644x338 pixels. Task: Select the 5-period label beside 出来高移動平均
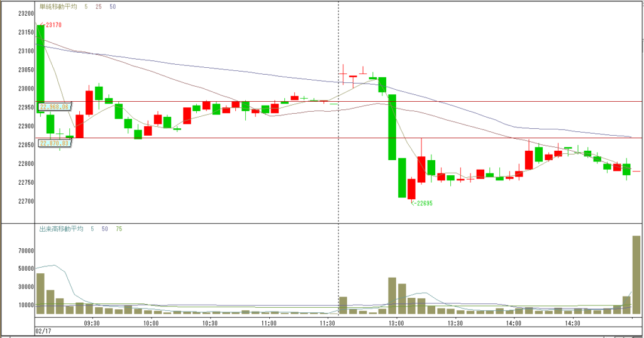click(92, 229)
